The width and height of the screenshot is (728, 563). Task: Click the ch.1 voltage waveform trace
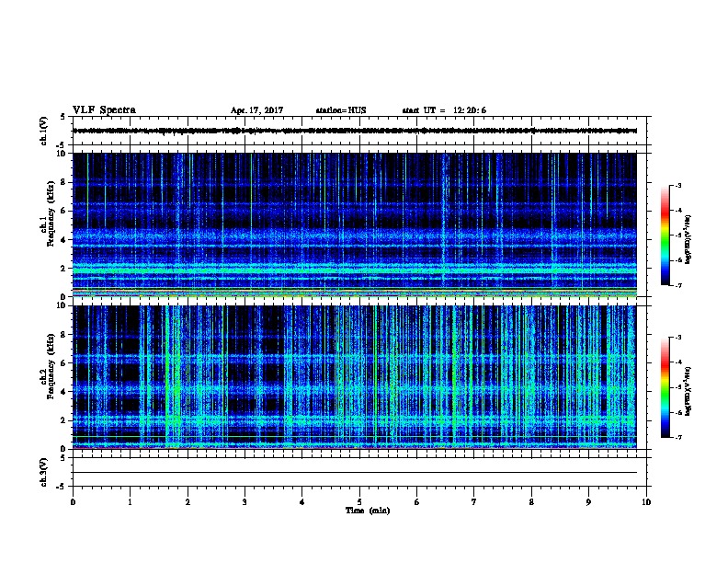click(355, 131)
